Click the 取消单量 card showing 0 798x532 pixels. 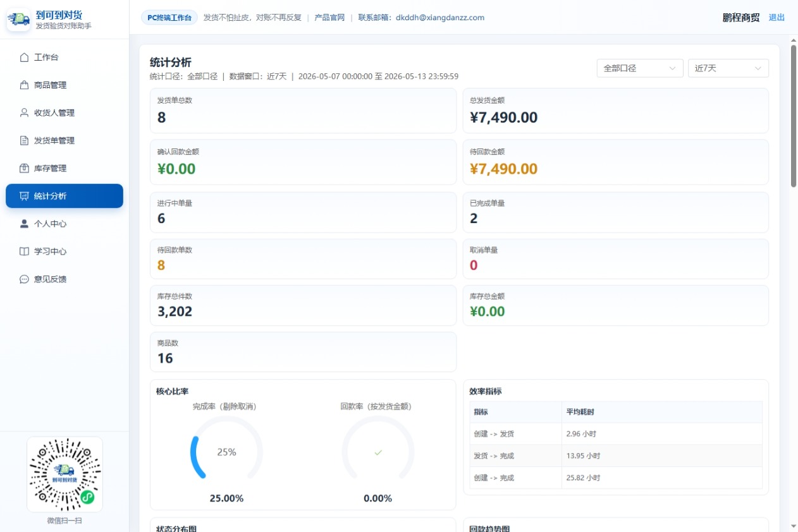tap(616, 259)
